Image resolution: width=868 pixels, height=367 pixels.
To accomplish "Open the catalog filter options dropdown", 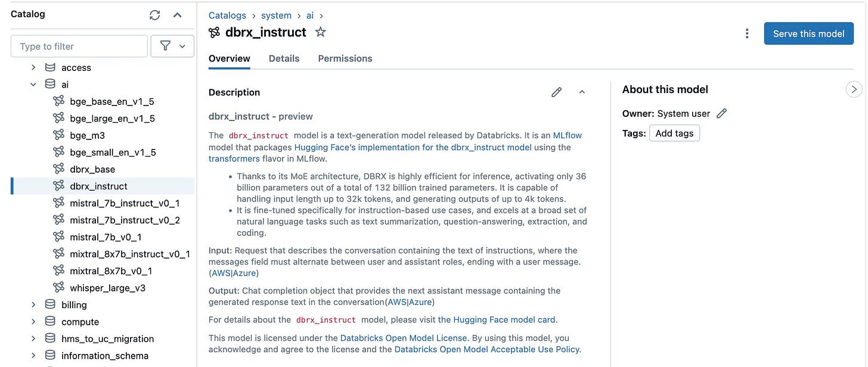I will [172, 46].
